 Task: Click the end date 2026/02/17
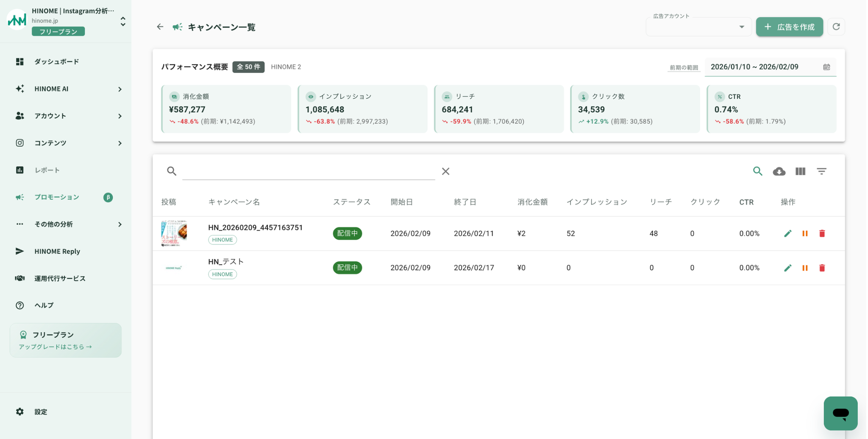[474, 268]
